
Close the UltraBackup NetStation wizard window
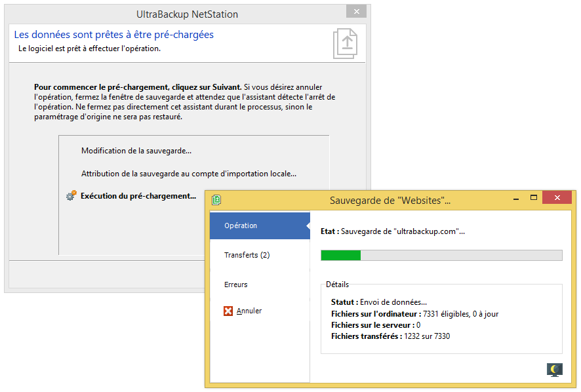click(356, 12)
